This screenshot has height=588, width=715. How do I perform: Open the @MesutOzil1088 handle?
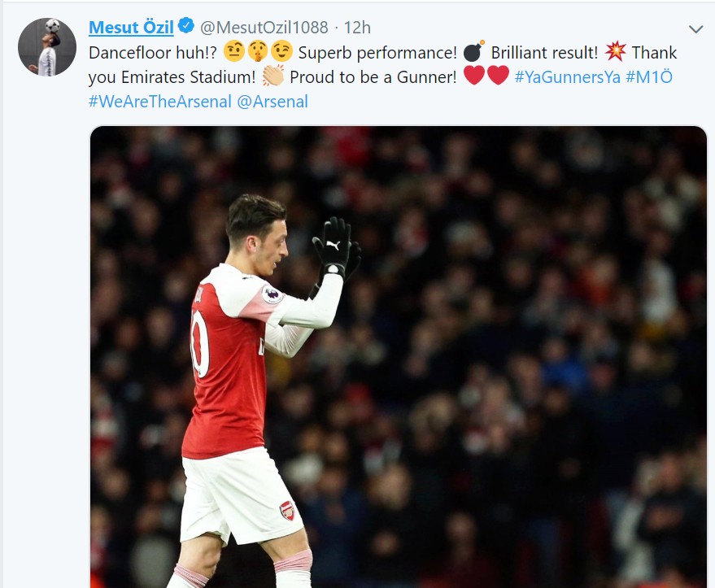[x=264, y=27]
